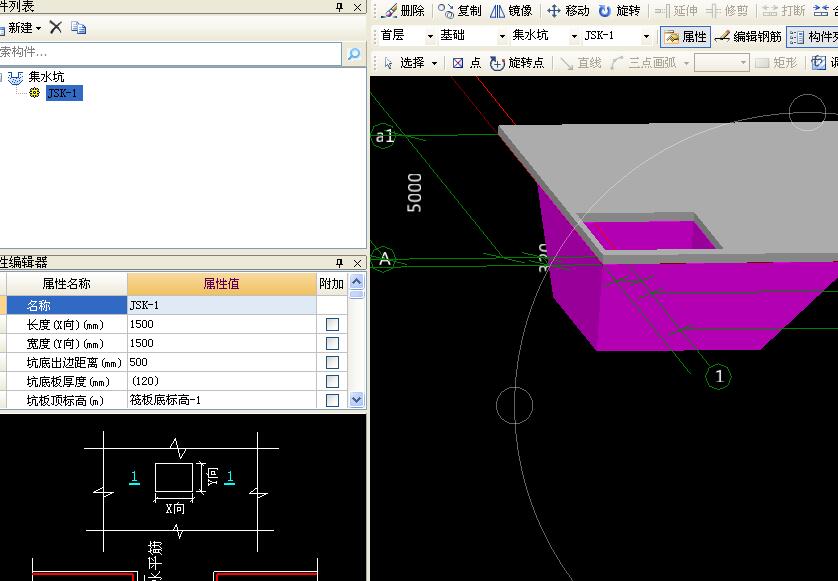Open the 首层 floor dropdown
Viewport: 838px width, 581px height.
[430, 36]
